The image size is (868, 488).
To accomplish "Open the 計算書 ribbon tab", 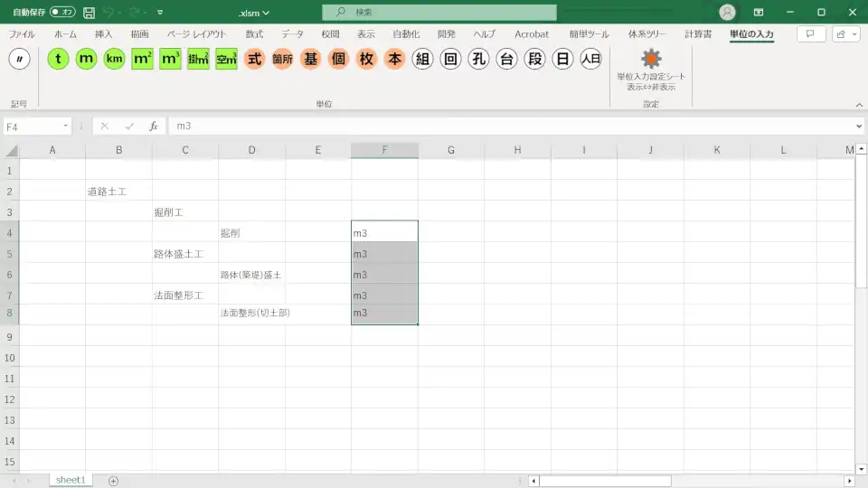I will 697,34.
